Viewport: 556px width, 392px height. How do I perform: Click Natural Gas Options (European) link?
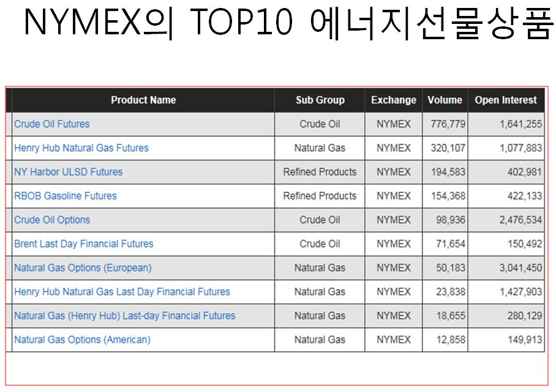tap(83, 268)
